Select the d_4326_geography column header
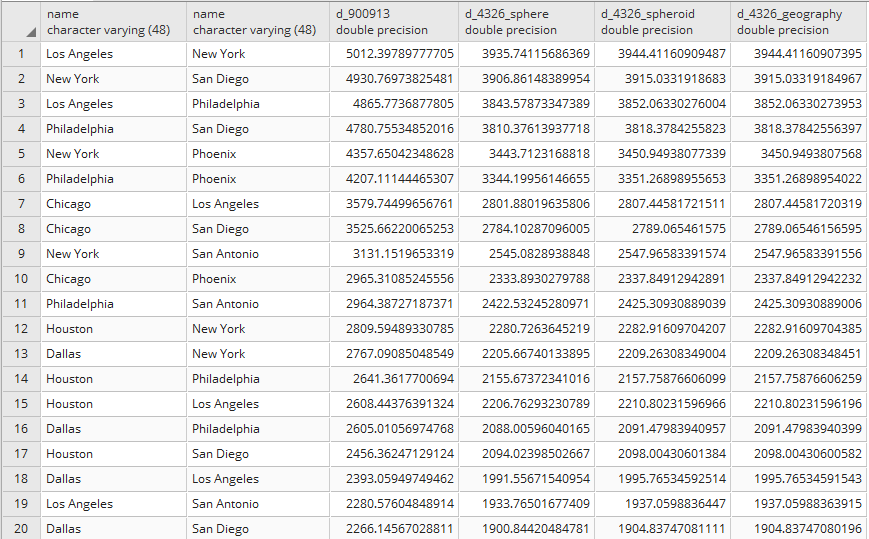 pos(799,21)
